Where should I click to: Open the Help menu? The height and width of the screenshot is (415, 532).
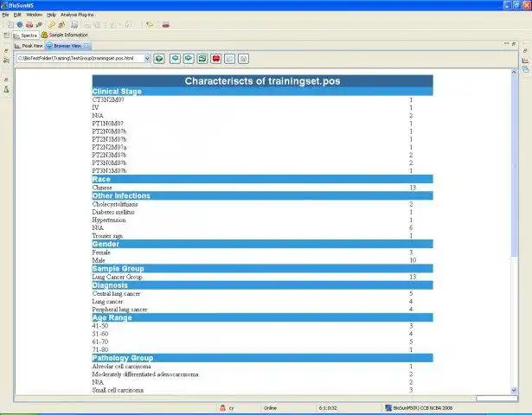click(x=51, y=15)
